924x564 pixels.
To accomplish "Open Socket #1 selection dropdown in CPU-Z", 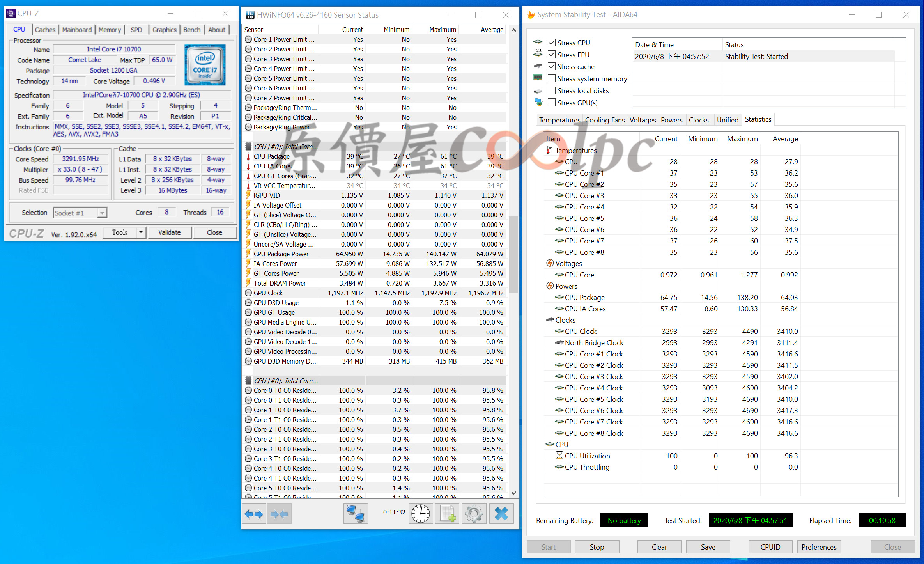I will coord(80,213).
